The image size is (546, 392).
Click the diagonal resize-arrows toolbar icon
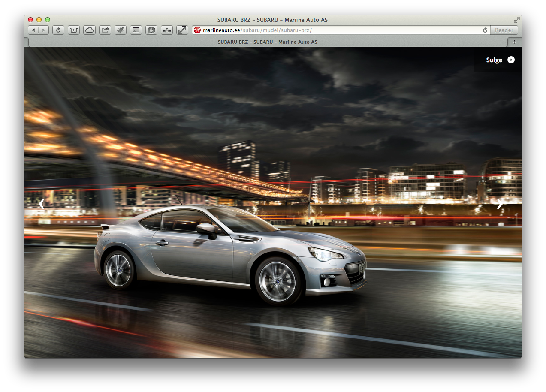[182, 30]
